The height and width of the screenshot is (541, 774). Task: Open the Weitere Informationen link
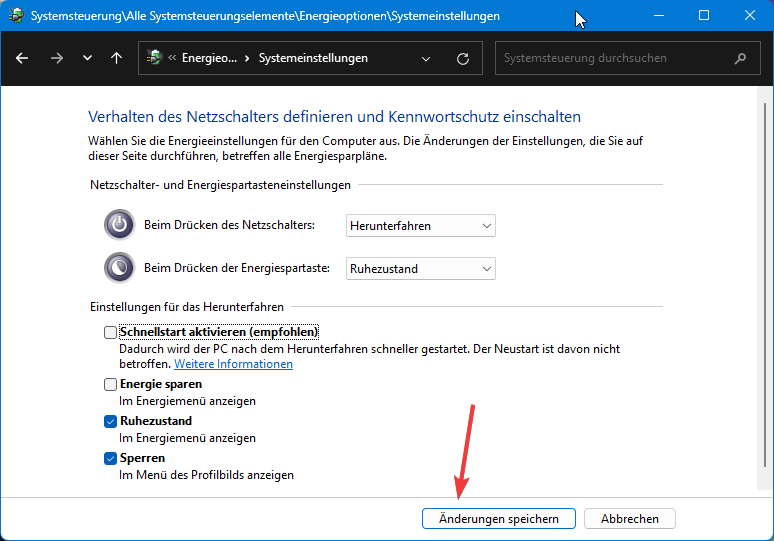coord(233,364)
